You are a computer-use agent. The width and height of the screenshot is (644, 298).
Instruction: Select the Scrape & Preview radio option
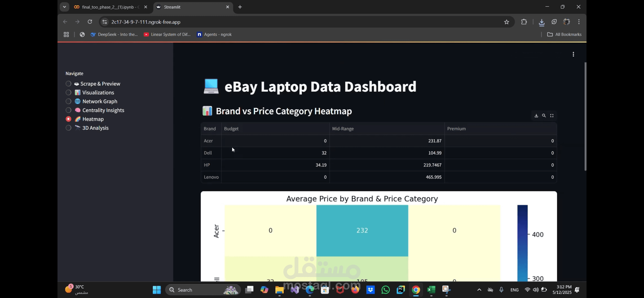pyautogui.click(x=68, y=84)
